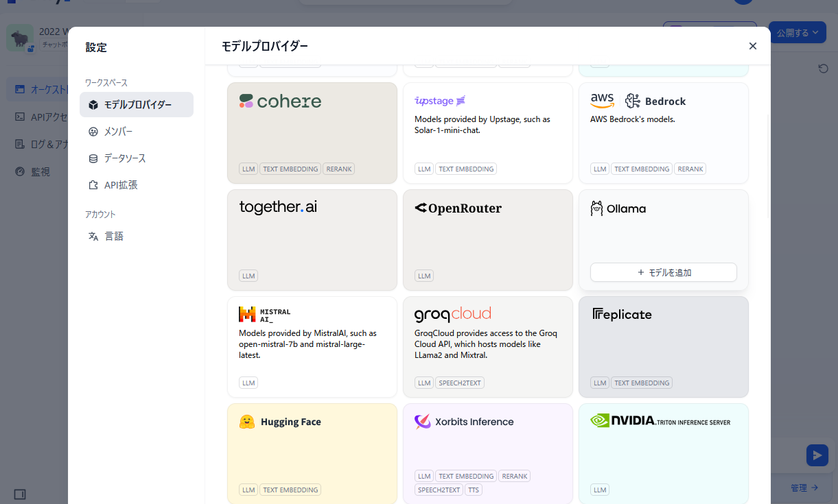Viewport: 838px width, 504px height.
Task: Select the NVIDIA Triton Inference Server logo
Action: (660, 420)
